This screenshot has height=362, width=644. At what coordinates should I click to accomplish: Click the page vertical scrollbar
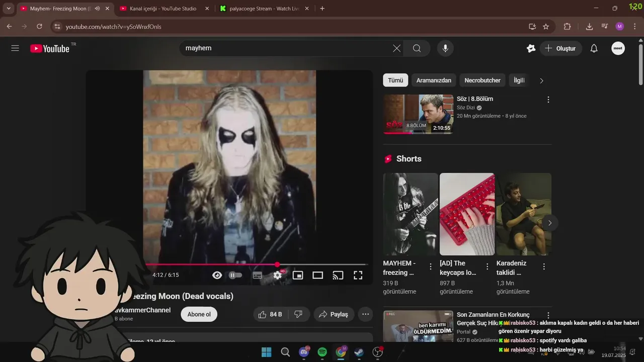tap(640, 65)
